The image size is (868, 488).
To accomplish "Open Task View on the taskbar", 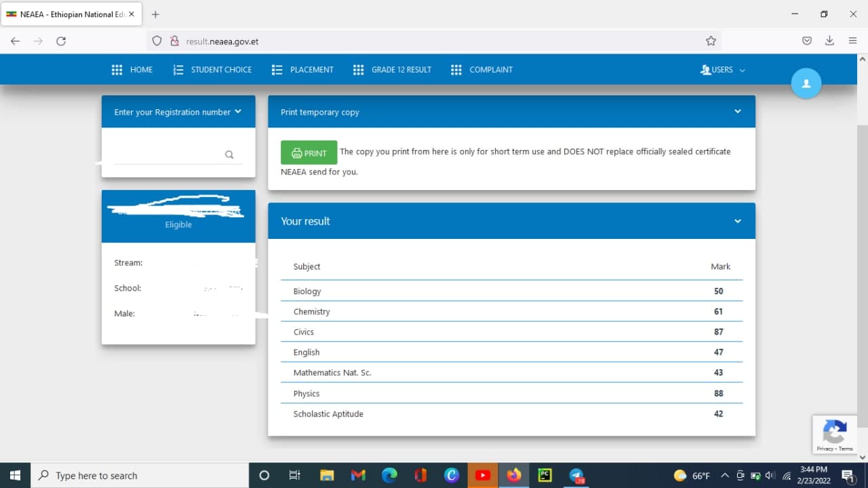I will [295, 475].
